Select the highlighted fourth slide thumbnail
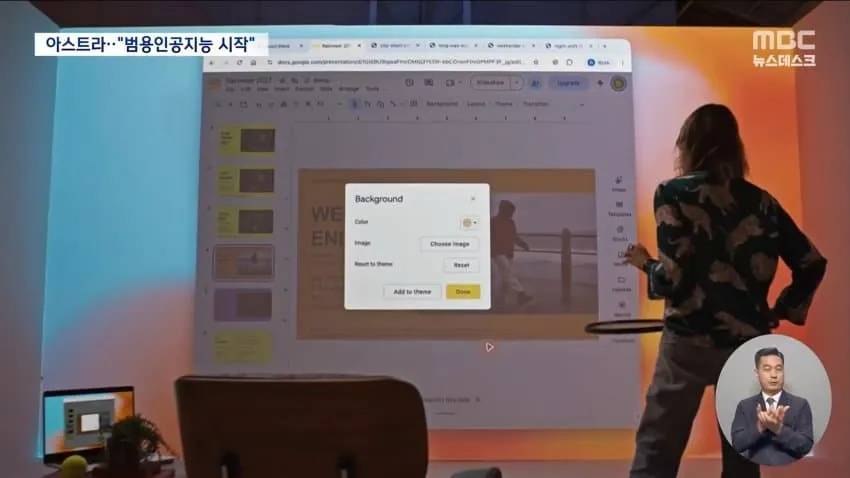850x478 pixels. [x=243, y=263]
